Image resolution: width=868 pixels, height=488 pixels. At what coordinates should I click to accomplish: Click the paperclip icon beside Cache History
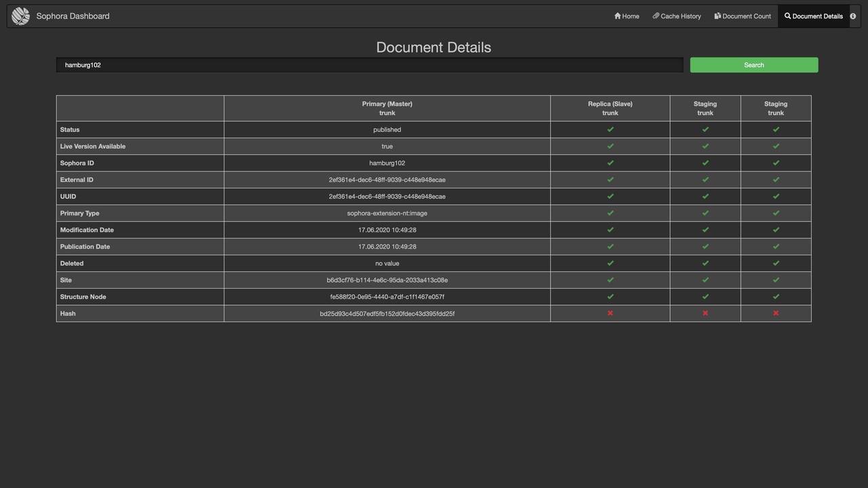coord(656,16)
